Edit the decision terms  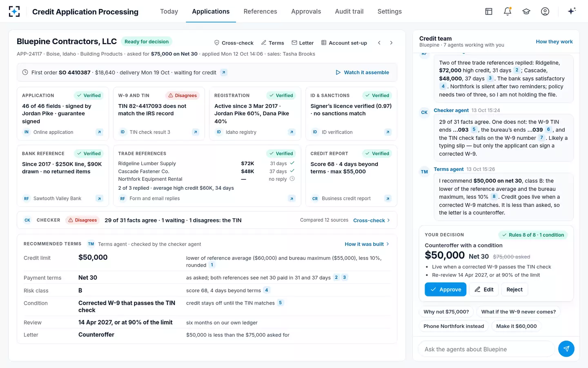pos(484,289)
